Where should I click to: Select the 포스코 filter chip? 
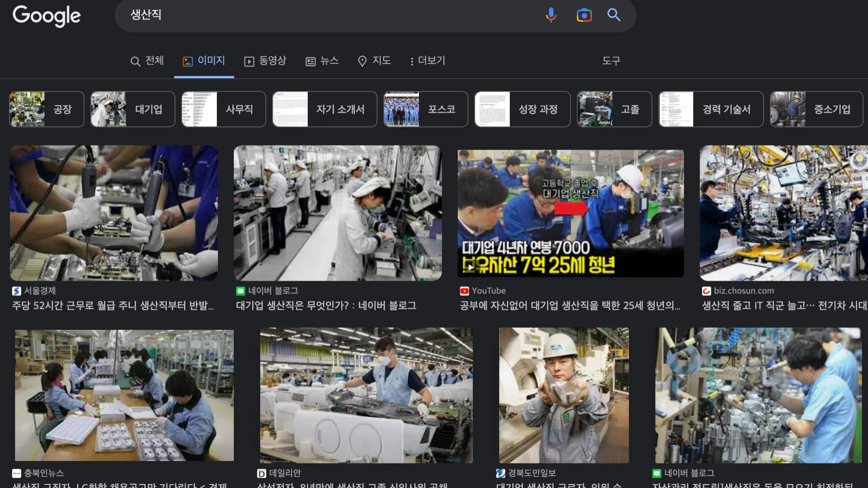coord(425,109)
